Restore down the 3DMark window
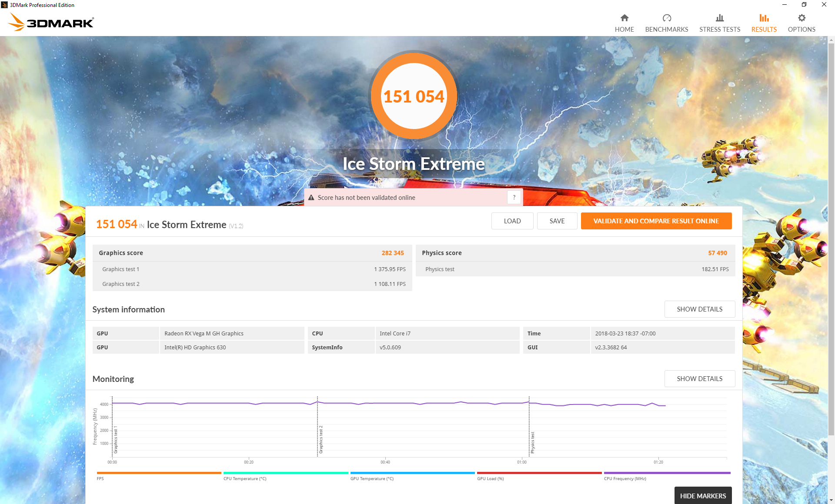The image size is (835, 504). coord(804,5)
